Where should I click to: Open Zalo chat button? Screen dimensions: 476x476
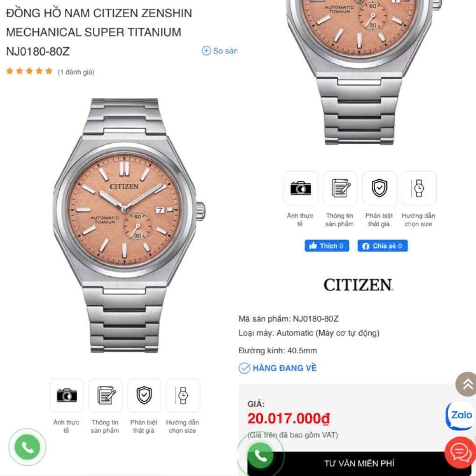pyautogui.click(x=461, y=415)
